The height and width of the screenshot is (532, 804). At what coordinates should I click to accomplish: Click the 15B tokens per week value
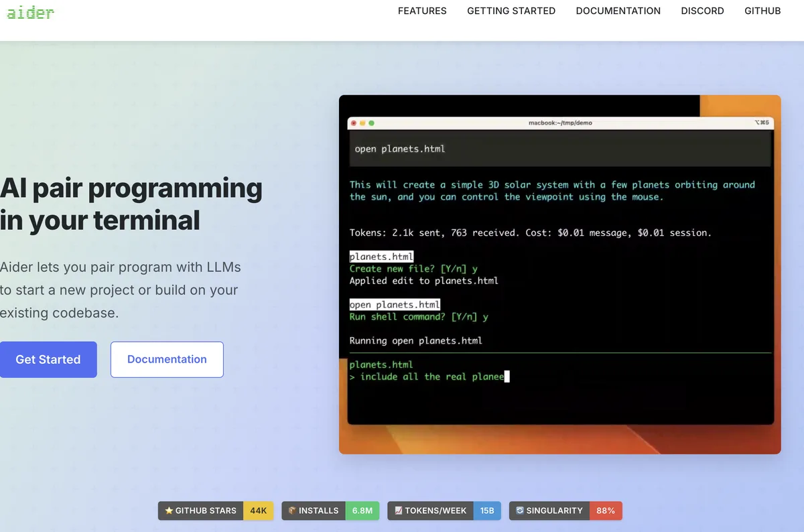pos(487,511)
